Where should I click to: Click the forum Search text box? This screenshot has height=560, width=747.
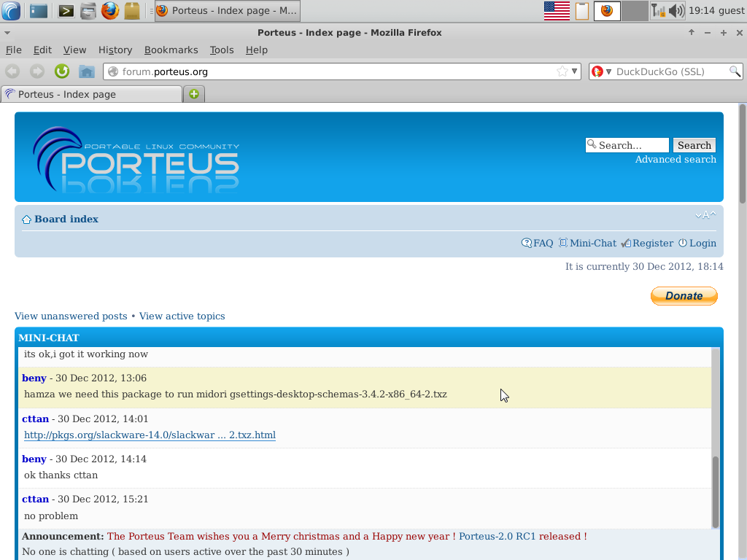627,145
